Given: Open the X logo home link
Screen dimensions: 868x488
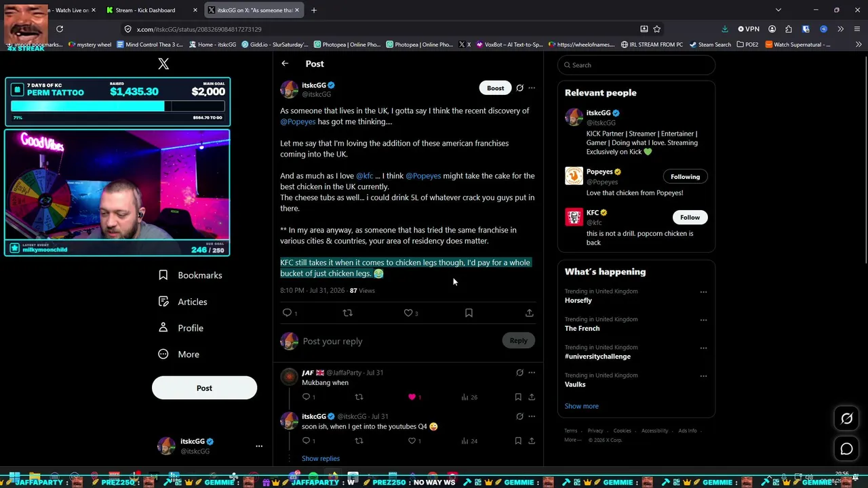Looking at the screenshot, I should (163, 64).
